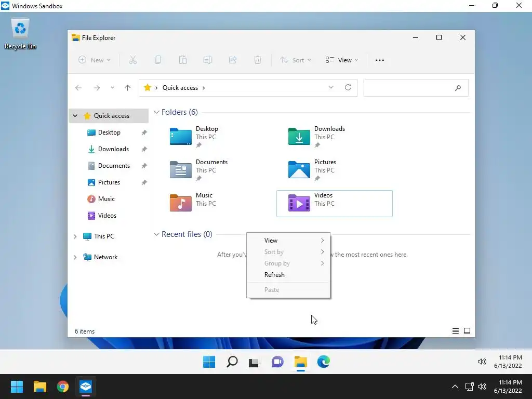Open Chat icon in sandbox taskbar
Viewport: 532px width, 399px height.
click(x=277, y=362)
